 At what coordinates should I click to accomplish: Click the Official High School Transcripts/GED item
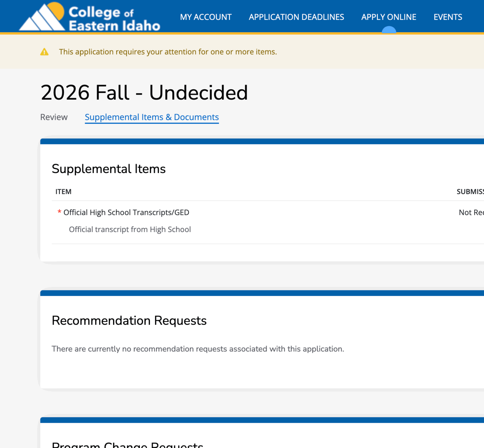tap(126, 212)
